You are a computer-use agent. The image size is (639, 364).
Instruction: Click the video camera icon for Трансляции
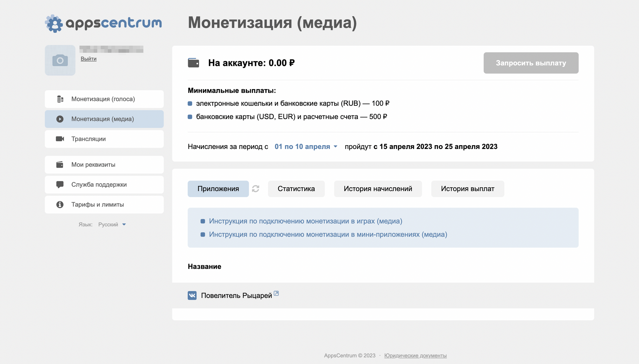[60, 139]
